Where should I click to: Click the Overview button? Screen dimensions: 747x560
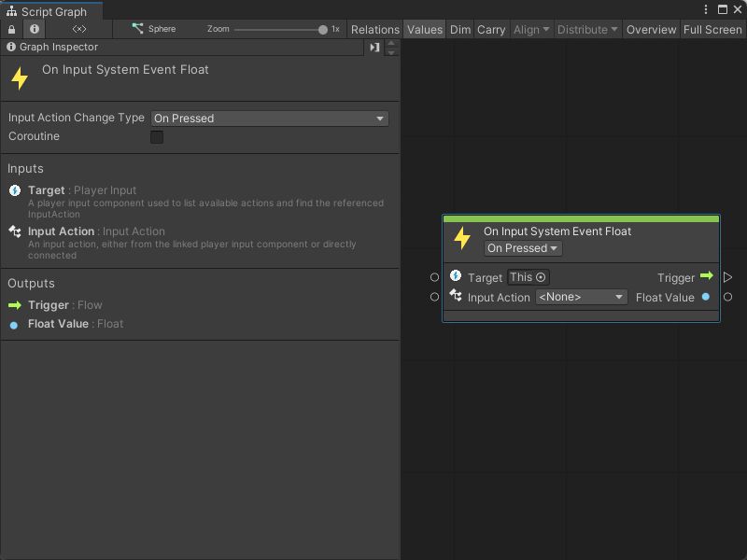[651, 29]
